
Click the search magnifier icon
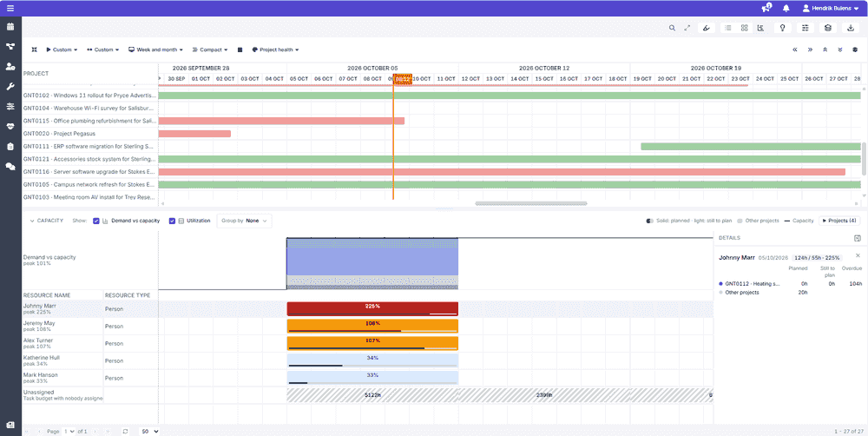[672, 28]
